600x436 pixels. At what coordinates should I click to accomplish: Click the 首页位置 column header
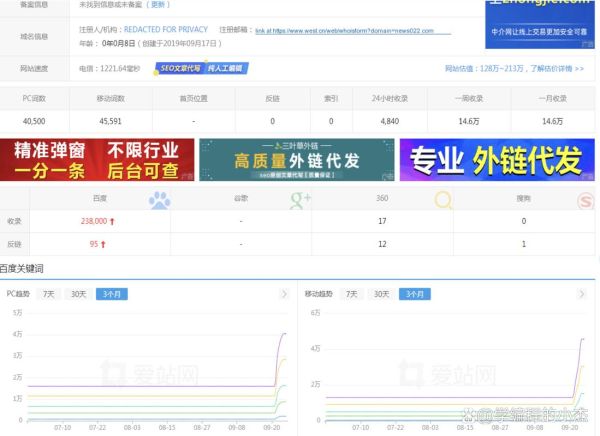pos(194,99)
